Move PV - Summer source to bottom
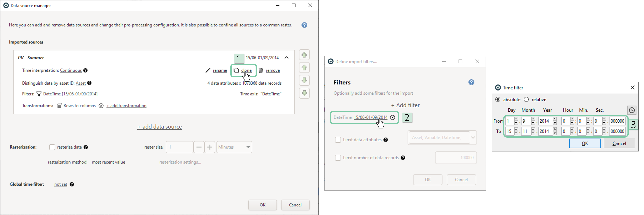Screen dimensions: 644x215 click(x=304, y=93)
